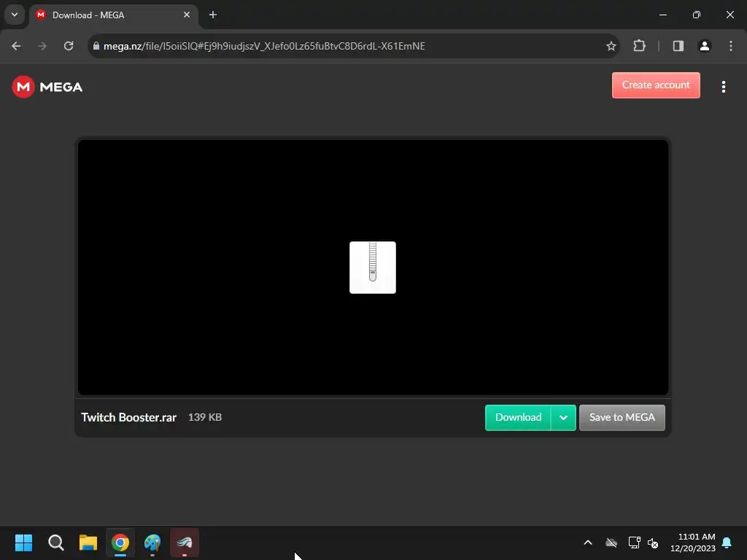Click the Create account button

(x=656, y=85)
